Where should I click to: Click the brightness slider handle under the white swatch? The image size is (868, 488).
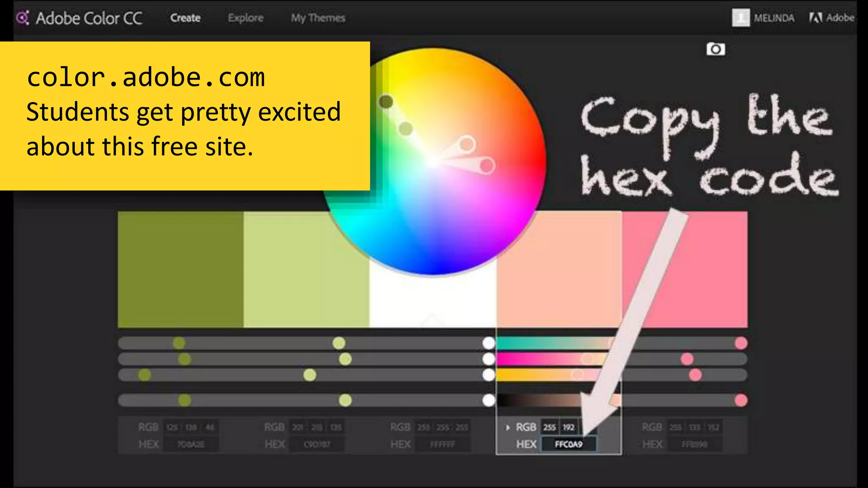pyautogui.click(x=489, y=400)
